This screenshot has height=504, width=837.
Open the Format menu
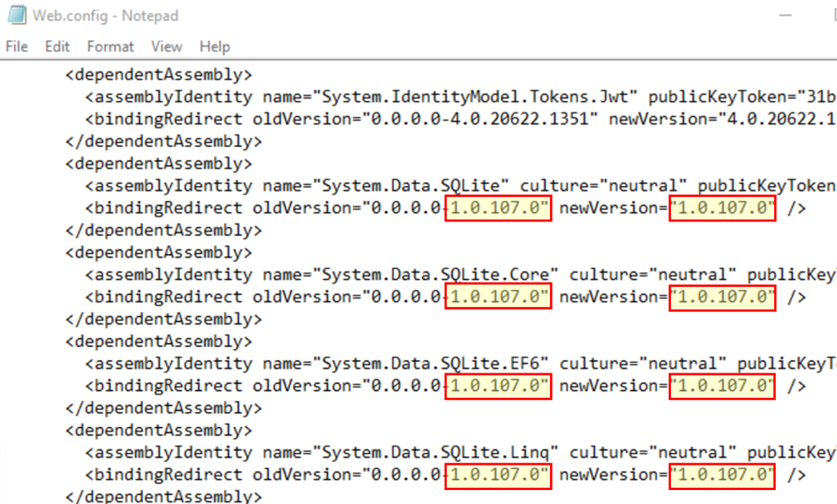click(110, 47)
